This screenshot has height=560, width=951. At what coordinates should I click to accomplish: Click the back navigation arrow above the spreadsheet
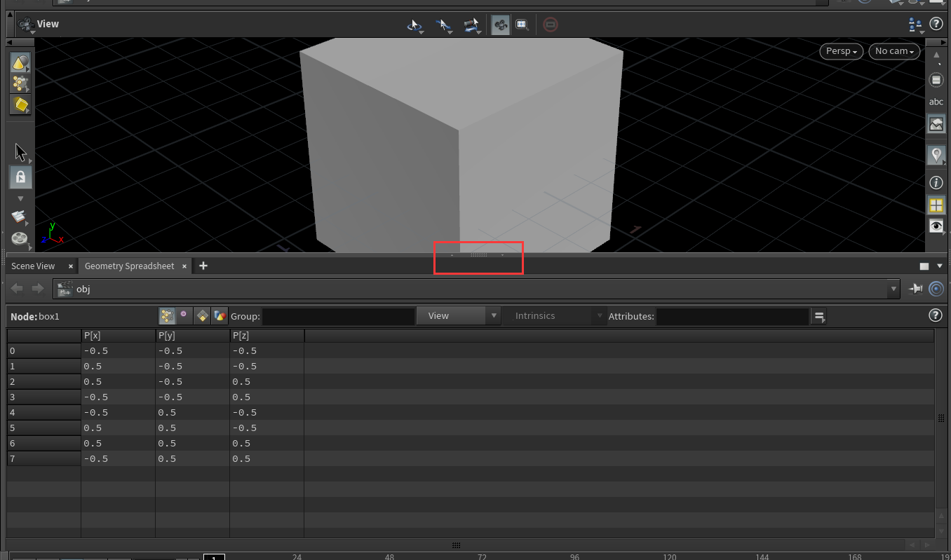point(16,288)
